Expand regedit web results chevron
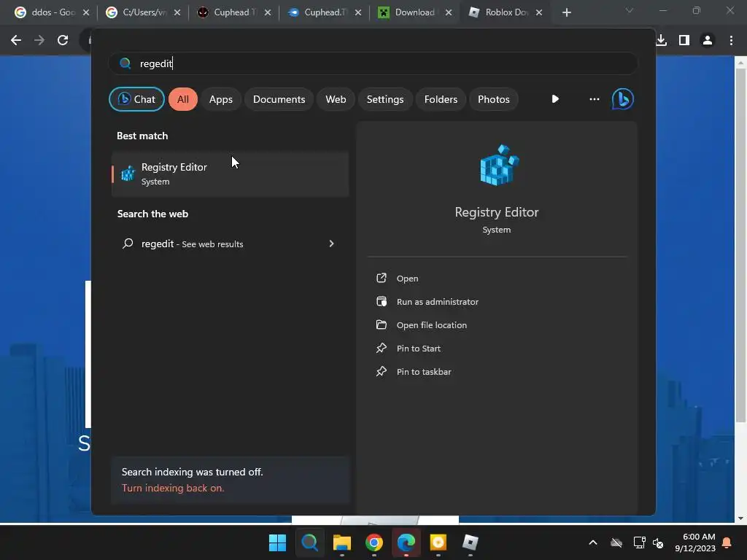Viewport: 747px width, 560px height. (x=332, y=244)
